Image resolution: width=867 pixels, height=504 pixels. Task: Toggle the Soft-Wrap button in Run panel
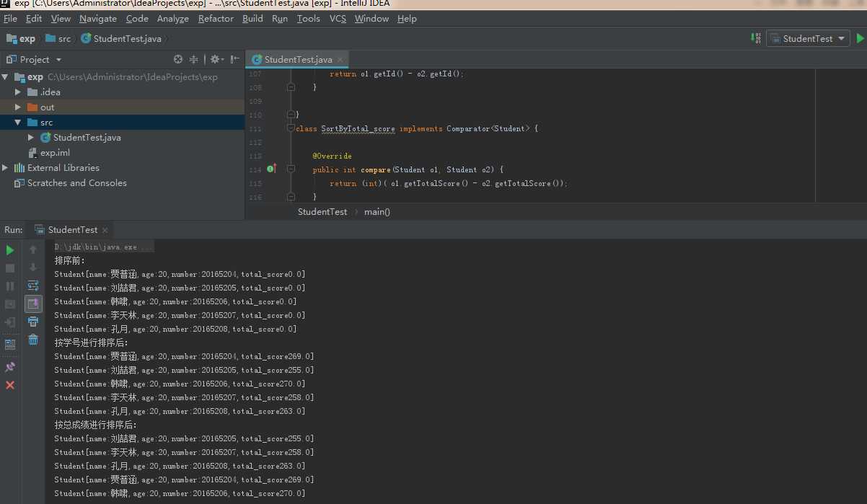point(33,286)
